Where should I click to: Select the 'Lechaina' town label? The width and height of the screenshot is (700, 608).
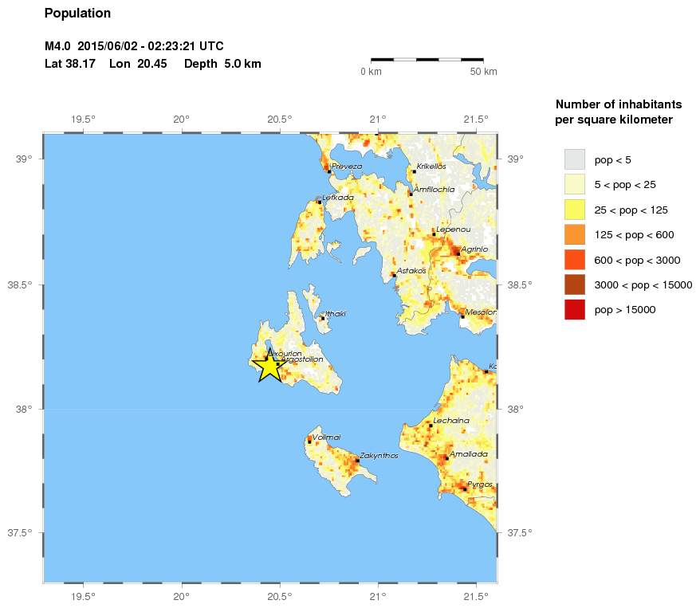(451, 421)
